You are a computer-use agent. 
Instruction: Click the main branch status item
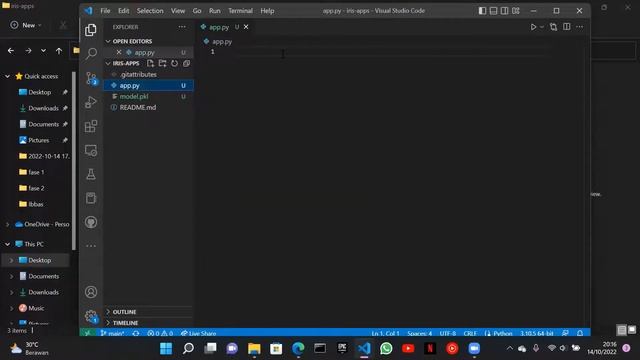[x=112, y=333]
